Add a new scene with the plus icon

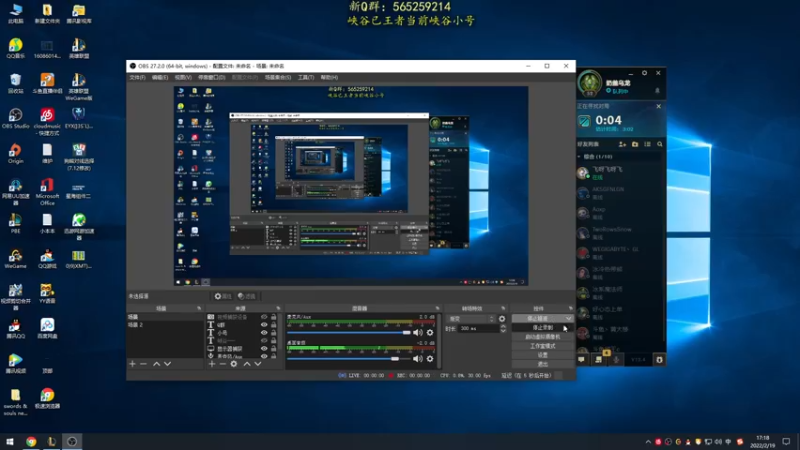133,364
